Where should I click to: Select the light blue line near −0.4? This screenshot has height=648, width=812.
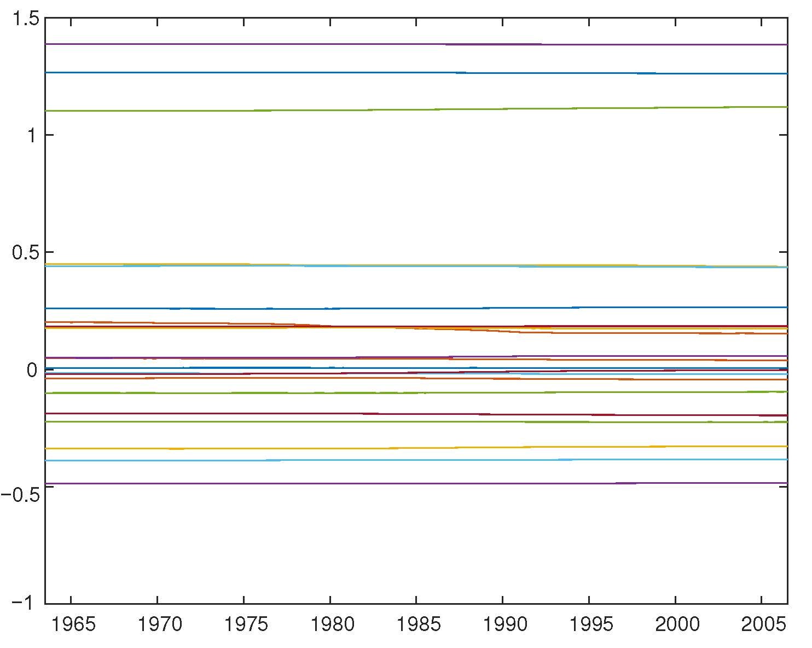(416, 460)
